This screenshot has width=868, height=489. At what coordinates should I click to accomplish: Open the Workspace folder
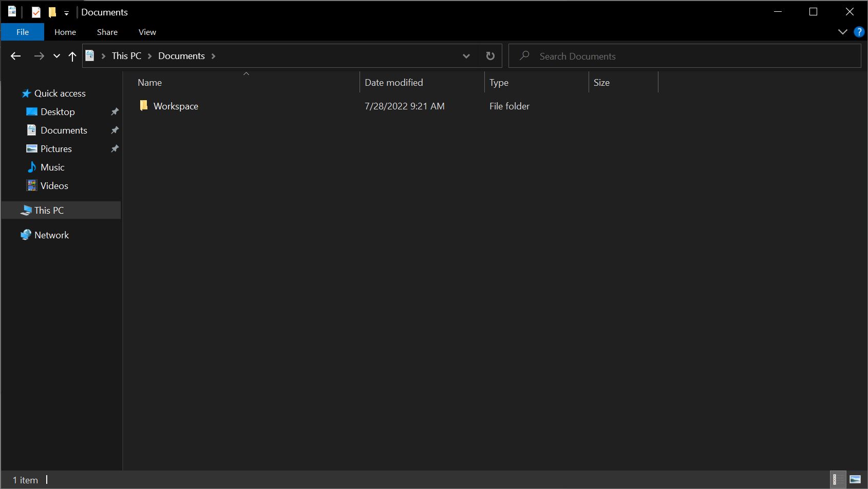coord(176,106)
